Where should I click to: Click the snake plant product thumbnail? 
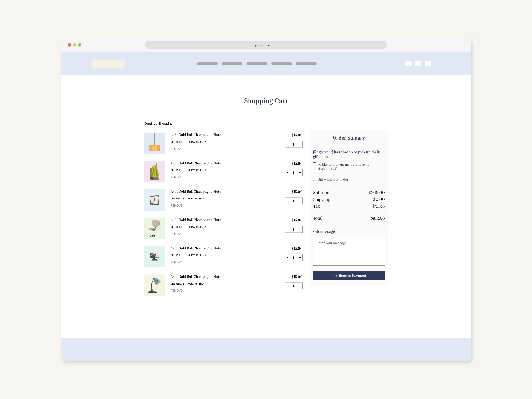coord(154,172)
